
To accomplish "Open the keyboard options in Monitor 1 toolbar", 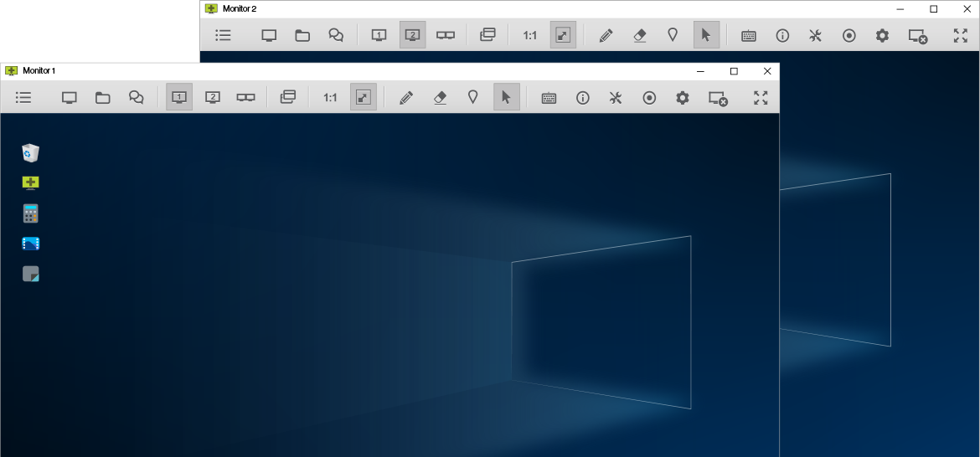I will tap(549, 98).
